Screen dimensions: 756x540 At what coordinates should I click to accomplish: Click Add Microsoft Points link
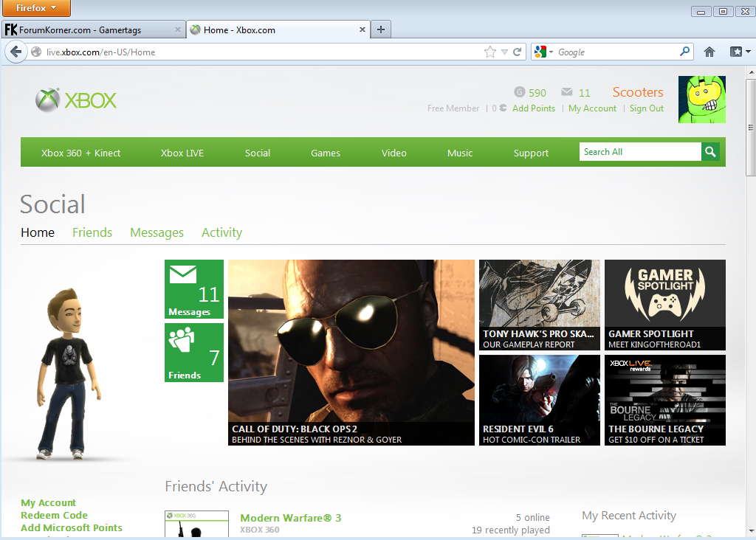[x=72, y=528]
